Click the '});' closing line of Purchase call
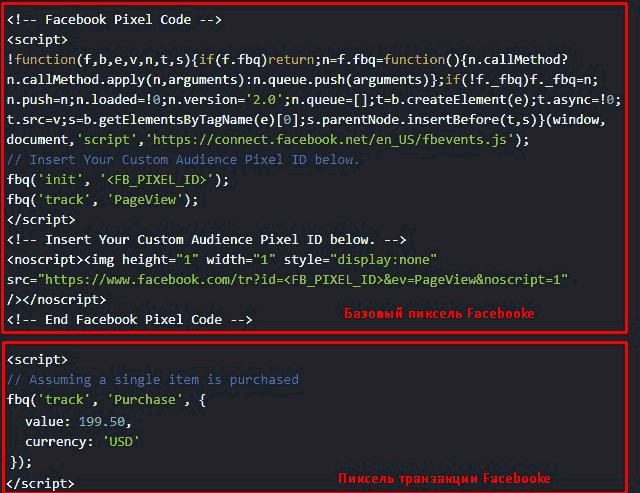The width and height of the screenshot is (640, 493). (21, 462)
